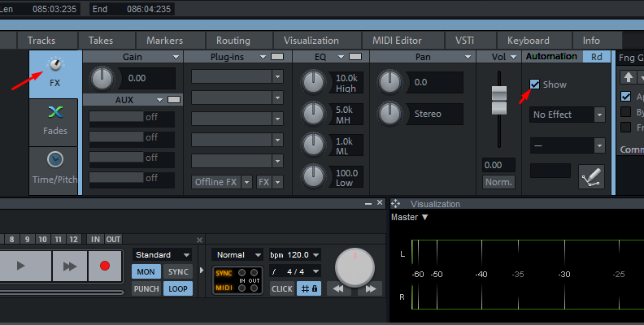Toggle the EQ on/off indicator
Screen dimensions: 644x325
pyautogui.click(x=355, y=57)
